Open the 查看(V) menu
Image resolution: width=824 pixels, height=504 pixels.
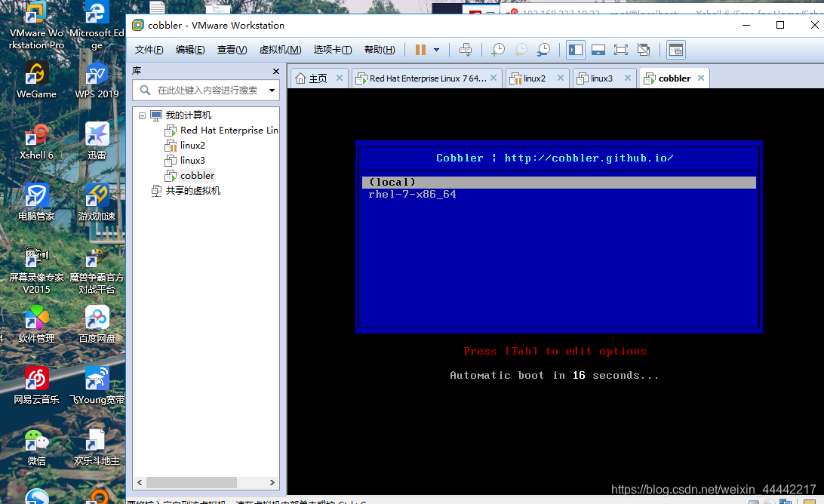click(232, 49)
